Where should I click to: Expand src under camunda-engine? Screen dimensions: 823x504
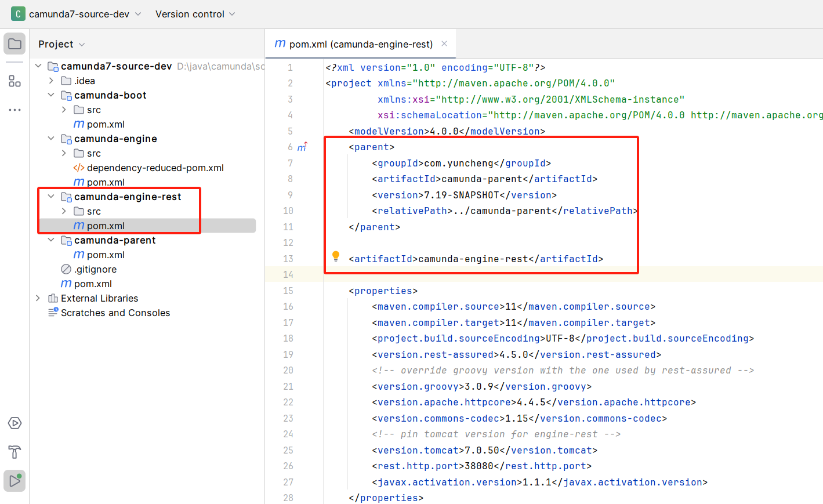coord(64,153)
